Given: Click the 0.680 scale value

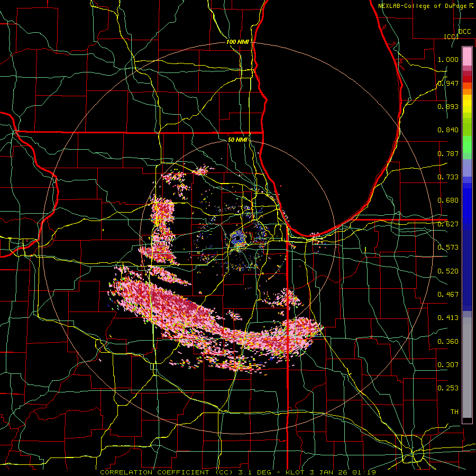Looking at the screenshot, I should click(x=448, y=200).
